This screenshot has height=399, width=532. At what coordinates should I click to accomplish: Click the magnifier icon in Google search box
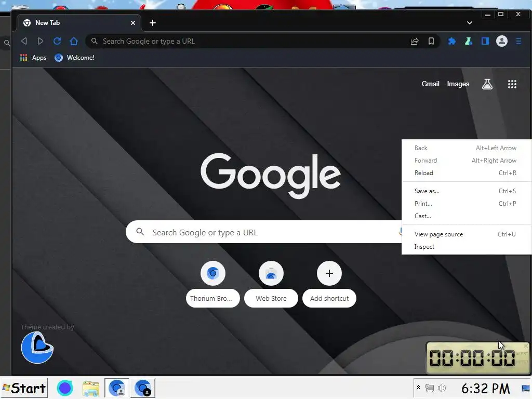point(140,232)
